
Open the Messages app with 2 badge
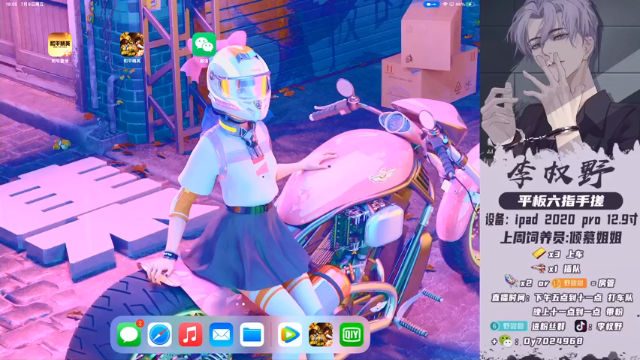pyautogui.click(x=129, y=334)
